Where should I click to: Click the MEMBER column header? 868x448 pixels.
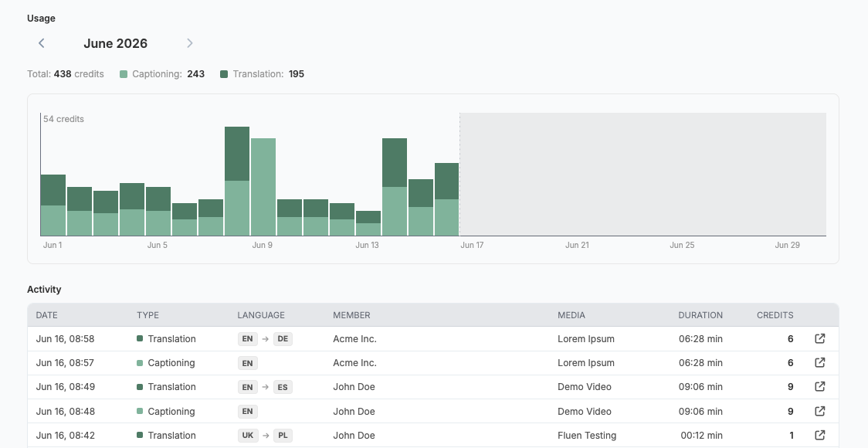[351, 315]
